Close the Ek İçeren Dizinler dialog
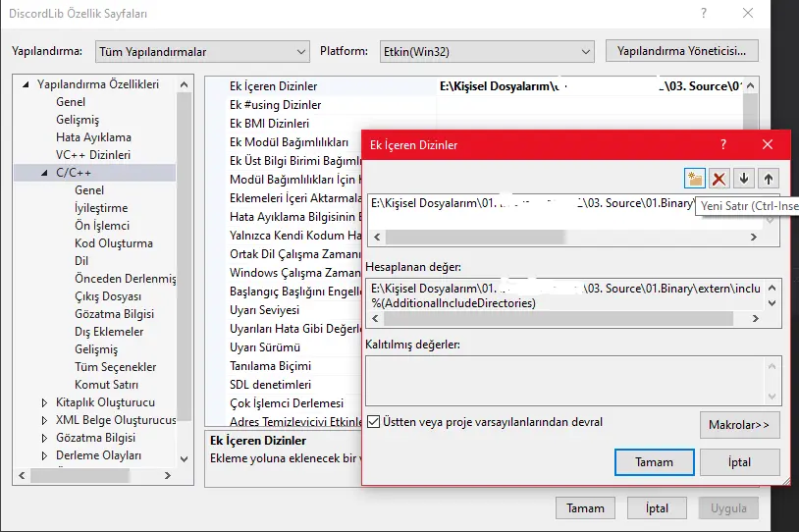Image resolution: width=799 pixels, height=532 pixels. pos(768,144)
